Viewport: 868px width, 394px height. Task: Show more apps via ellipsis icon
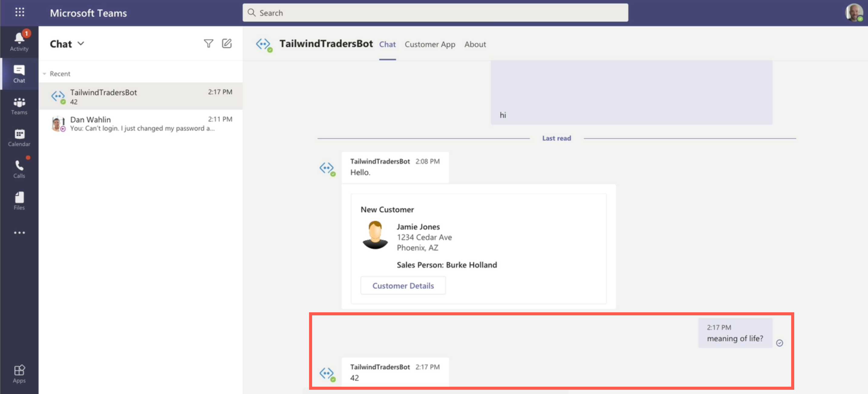(19, 233)
